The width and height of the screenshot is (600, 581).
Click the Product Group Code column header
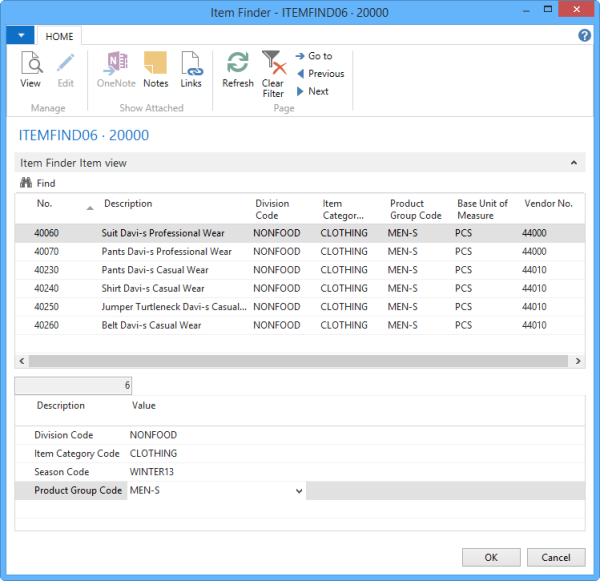(416, 209)
